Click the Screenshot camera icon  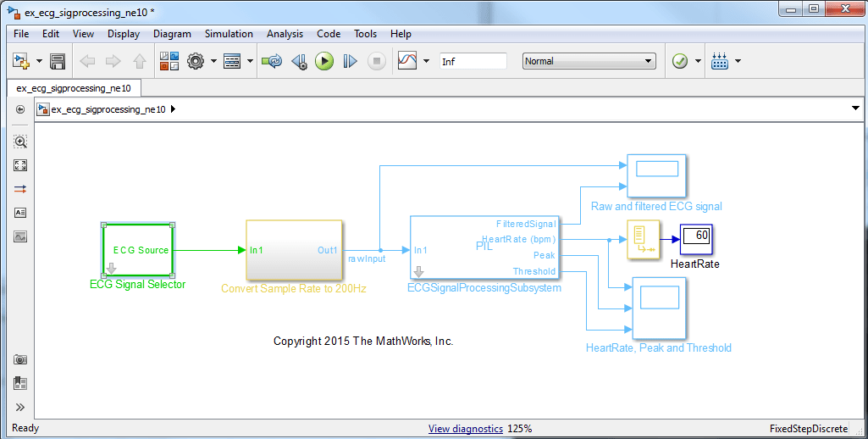tap(20, 359)
